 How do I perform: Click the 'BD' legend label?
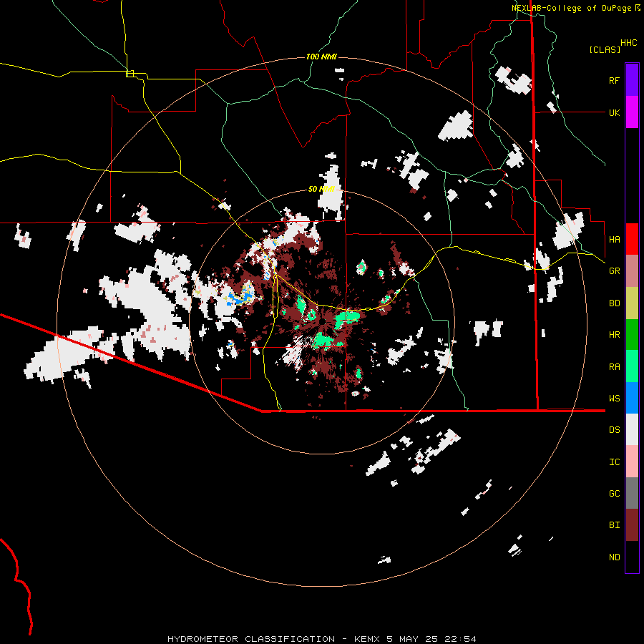[x=614, y=303]
